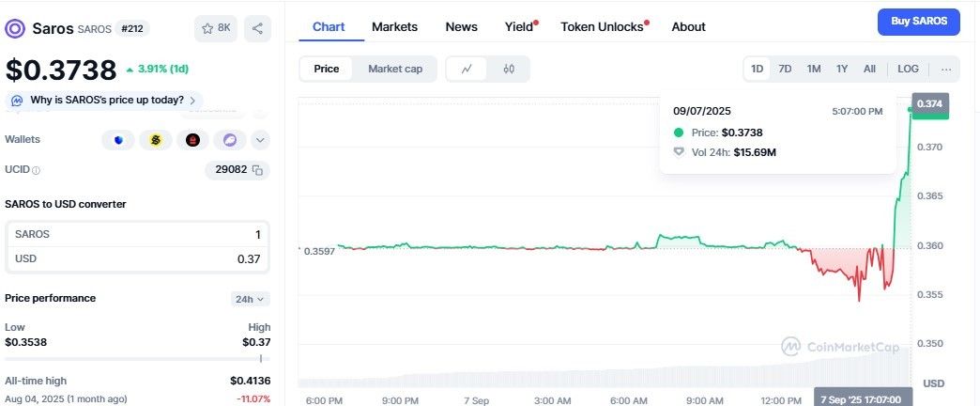Image resolution: width=980 pixels, height=406 pixels.
Task: Click the AI icon beside price-up question
Action: coord(17,101)
